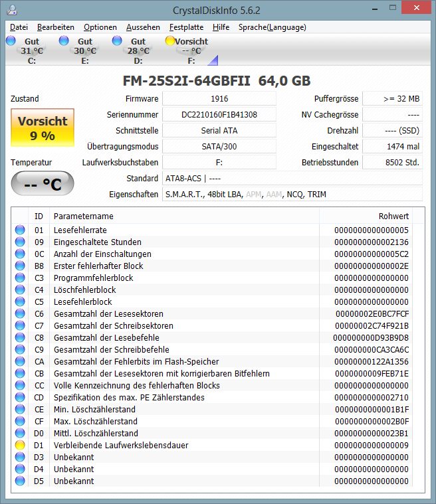Click the Parametername column header
This screenshot has width=436, height=504.
point(184,216)
